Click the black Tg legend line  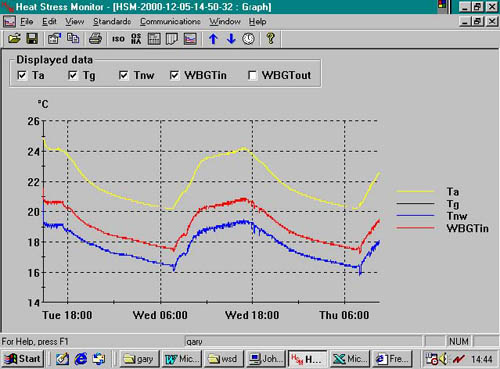(415, 203)
